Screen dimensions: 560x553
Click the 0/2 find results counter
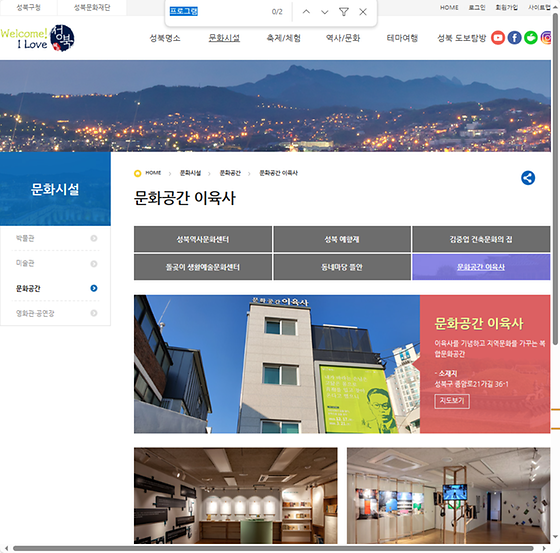[x=277, y=12]
